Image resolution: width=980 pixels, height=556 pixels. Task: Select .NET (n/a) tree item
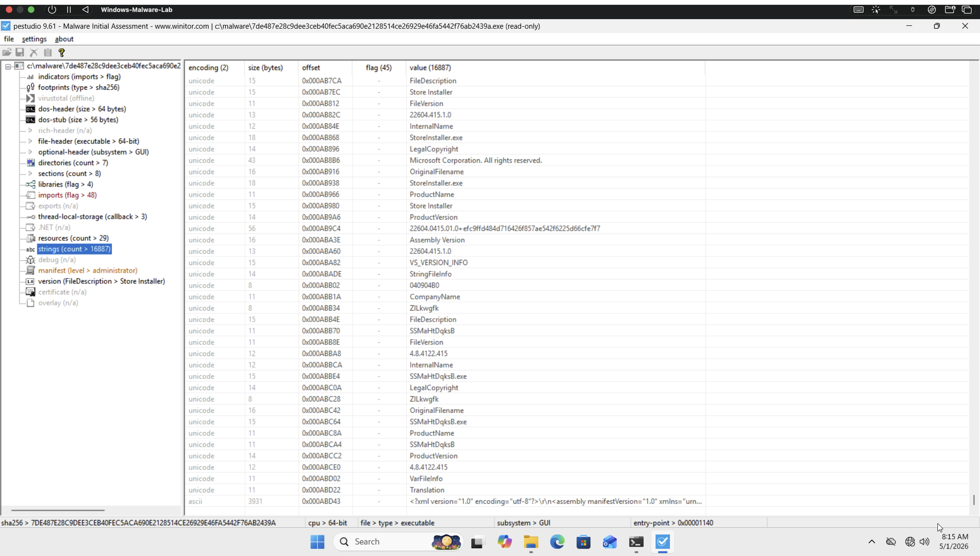click(54, 227)
